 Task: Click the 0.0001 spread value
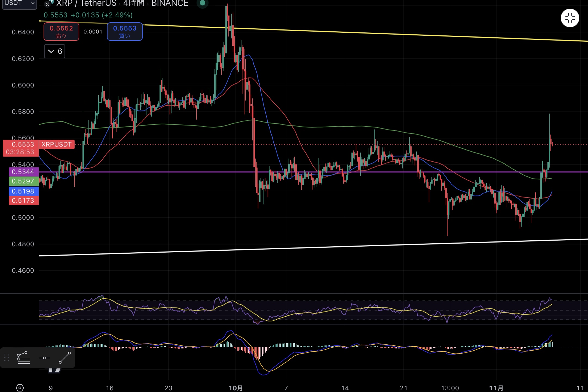pyautogui.click(x=93, y=32)
